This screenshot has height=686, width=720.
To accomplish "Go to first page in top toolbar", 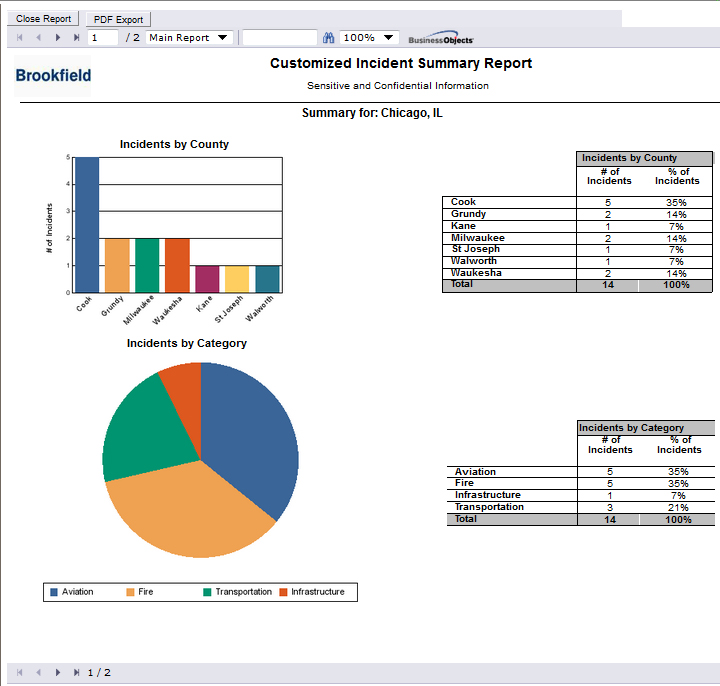I will [19, 38].
